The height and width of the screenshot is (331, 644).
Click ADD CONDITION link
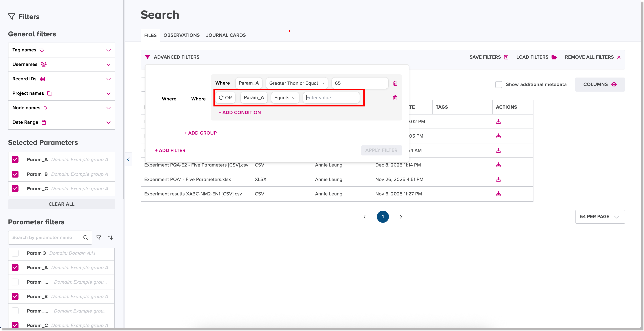click(240, 112)
